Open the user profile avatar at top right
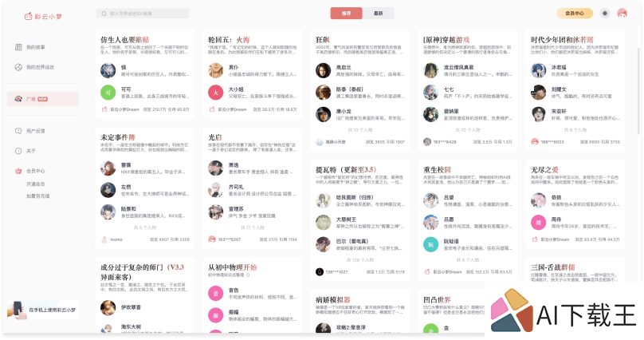The image size is (644, 340). 622,13
